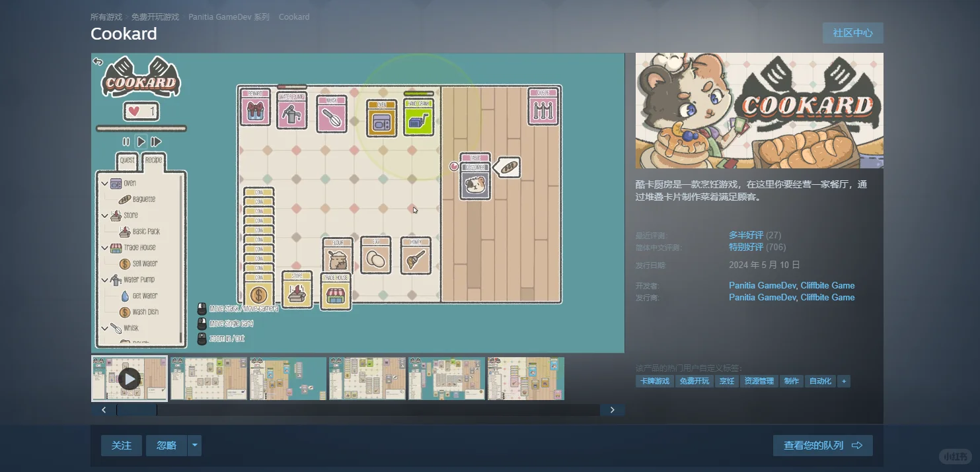Screen dimensions: 980x472
Task: Click 查看您的队列 queue button
Action: (823, 446)
